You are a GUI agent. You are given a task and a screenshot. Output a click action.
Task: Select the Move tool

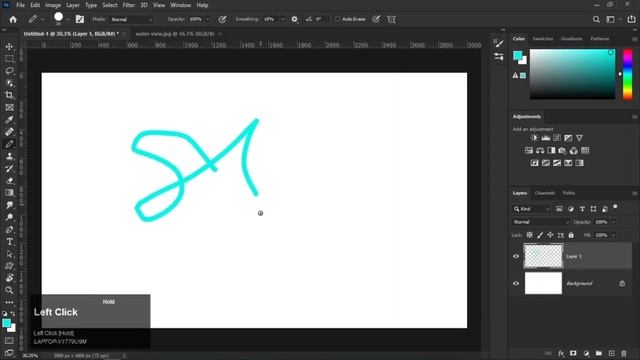9,47
